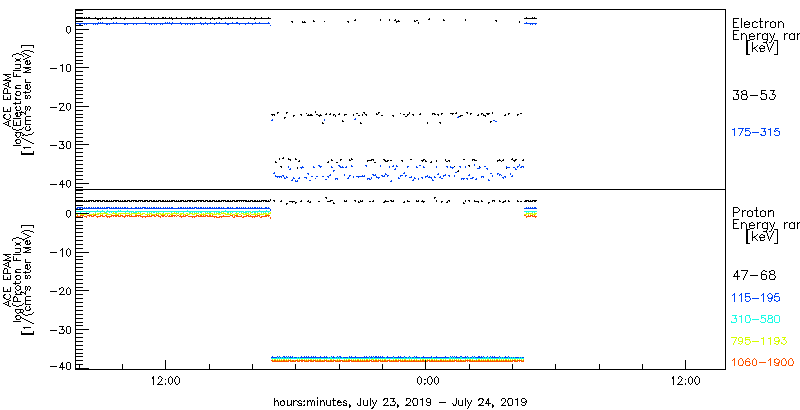Click the ACE EPAM Electron Flux y-axis title
The width and height of the screenshot is (800, 410).
click(19, 99)
